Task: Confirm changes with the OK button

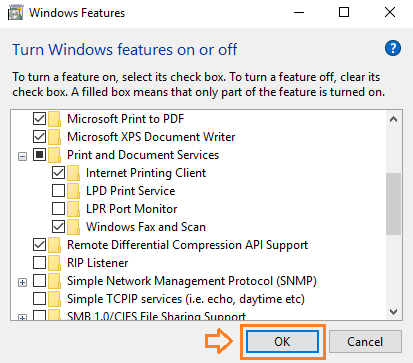Action: point(282,342)
